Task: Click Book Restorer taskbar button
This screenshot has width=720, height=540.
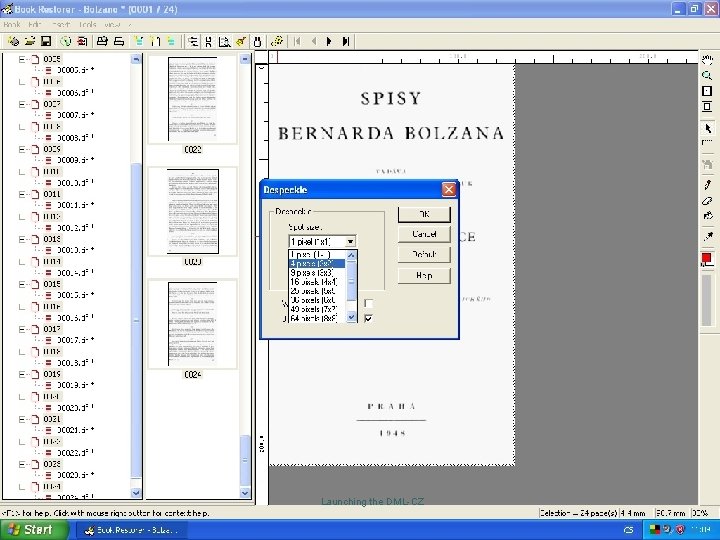Action: 131,530
